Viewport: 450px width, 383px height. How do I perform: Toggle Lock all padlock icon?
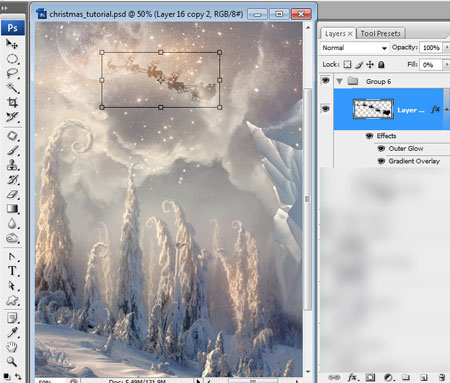pyautogui.click(x=381, y=64)
